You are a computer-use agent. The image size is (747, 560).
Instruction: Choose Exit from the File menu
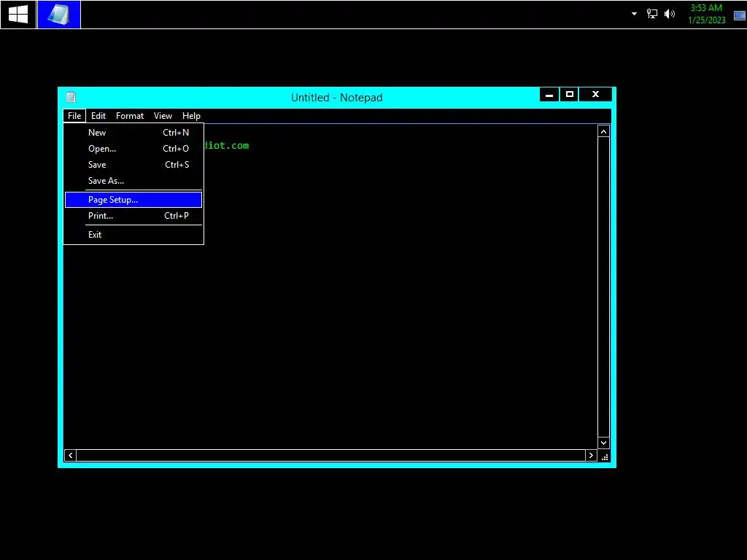click(x=133, y=235)
